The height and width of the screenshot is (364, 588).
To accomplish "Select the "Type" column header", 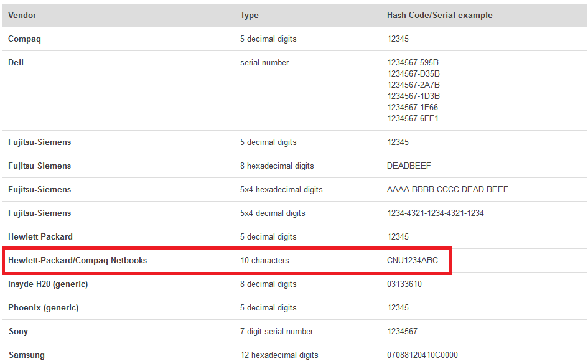I will [250, 16].
